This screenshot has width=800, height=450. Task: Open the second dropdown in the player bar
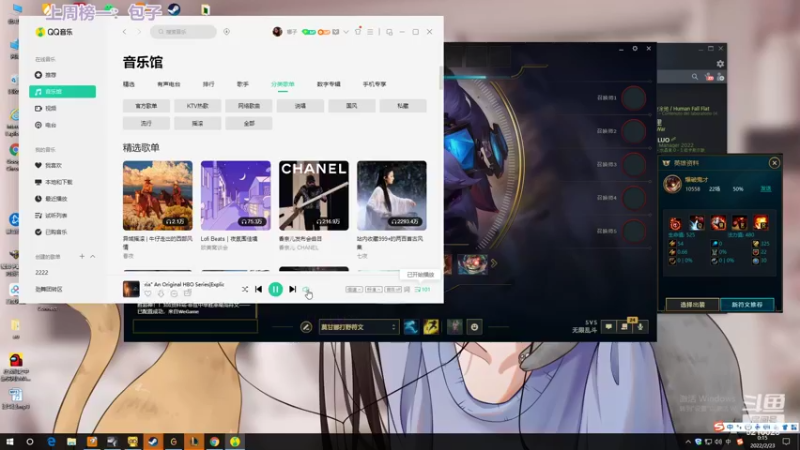pos(373,289)
